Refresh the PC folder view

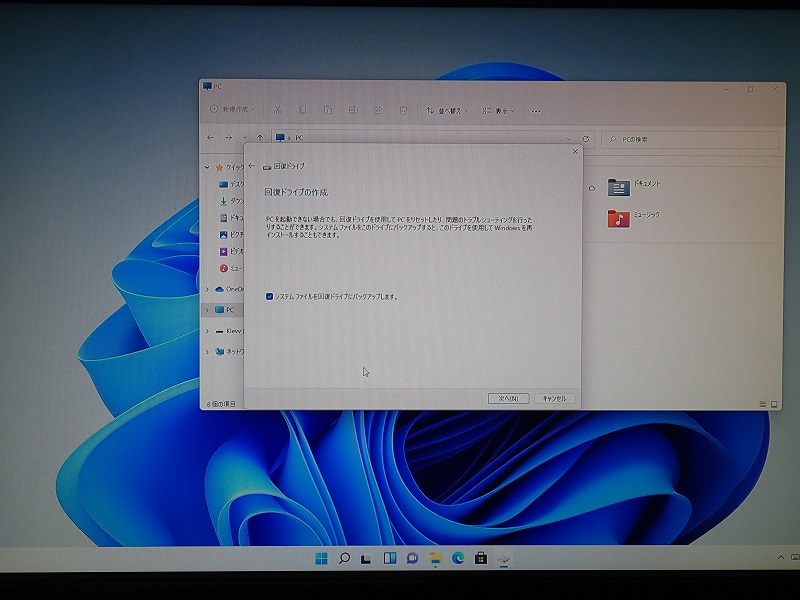[x=586, y=139]
